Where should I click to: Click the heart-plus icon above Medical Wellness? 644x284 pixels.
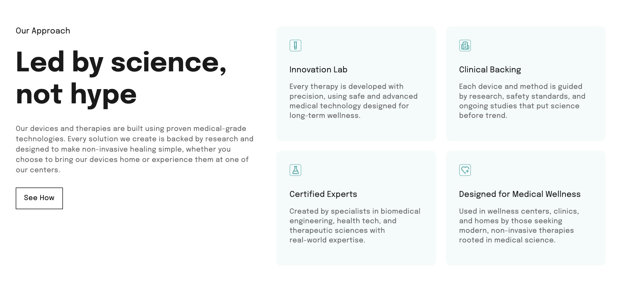[x=465, y=170]
